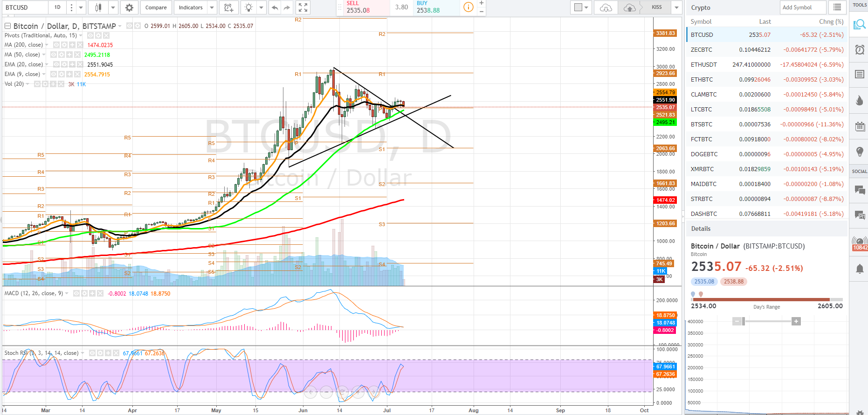Toggle visibility of Bitcoin / Dollar main series
868x415 pixels.
(130, 26)
